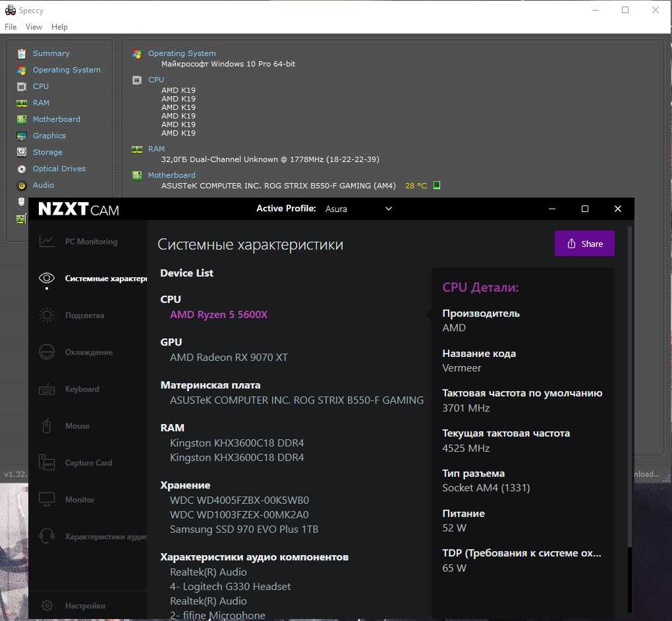Select Graphics section in Speccy sidebar

(49, 136)
